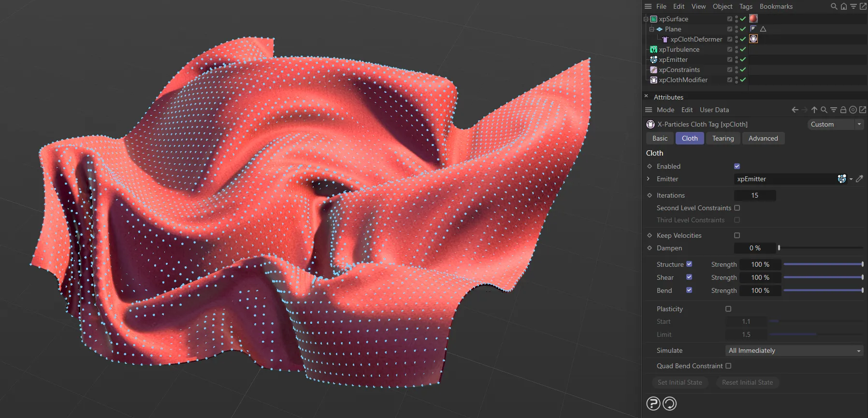
Task: Toggle xpSurface visibility dots
Action: (737, 19)
